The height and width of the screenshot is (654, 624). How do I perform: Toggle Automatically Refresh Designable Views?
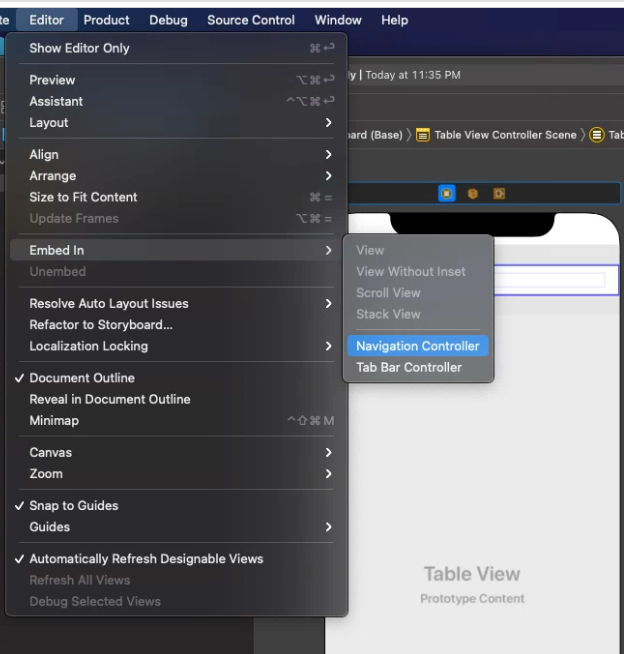pyautogui.click(x=174, y=559)
